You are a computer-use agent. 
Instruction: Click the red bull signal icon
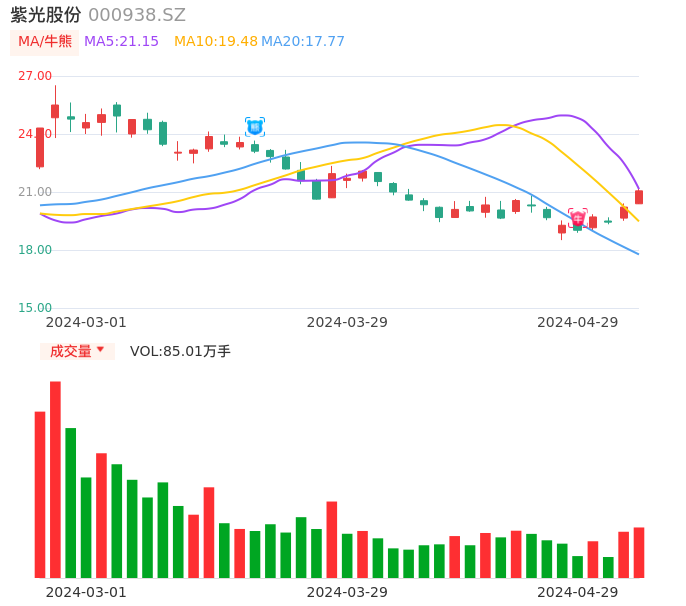tap(578, 217)
